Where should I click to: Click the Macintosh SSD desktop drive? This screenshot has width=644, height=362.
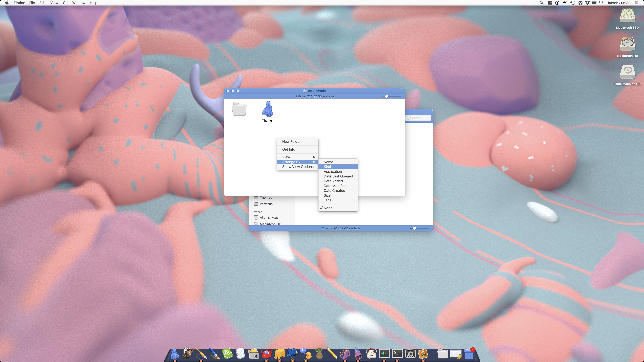tap(627, 16)
